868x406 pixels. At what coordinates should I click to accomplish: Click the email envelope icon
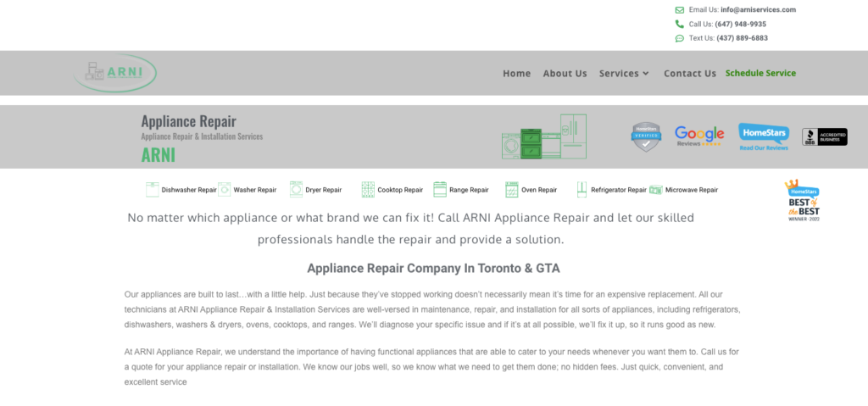(679, 10)
